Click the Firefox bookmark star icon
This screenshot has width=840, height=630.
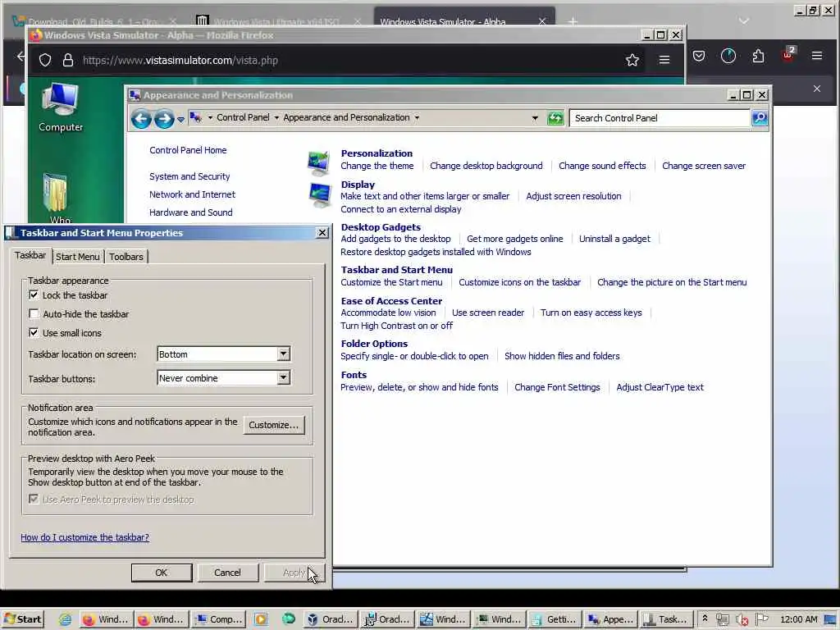tap(632, 60)
